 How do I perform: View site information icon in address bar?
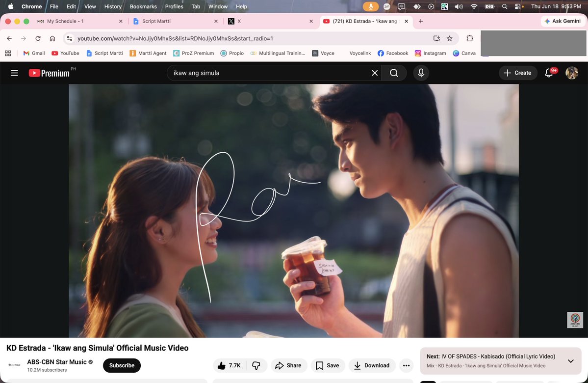[x=69, y=38]
